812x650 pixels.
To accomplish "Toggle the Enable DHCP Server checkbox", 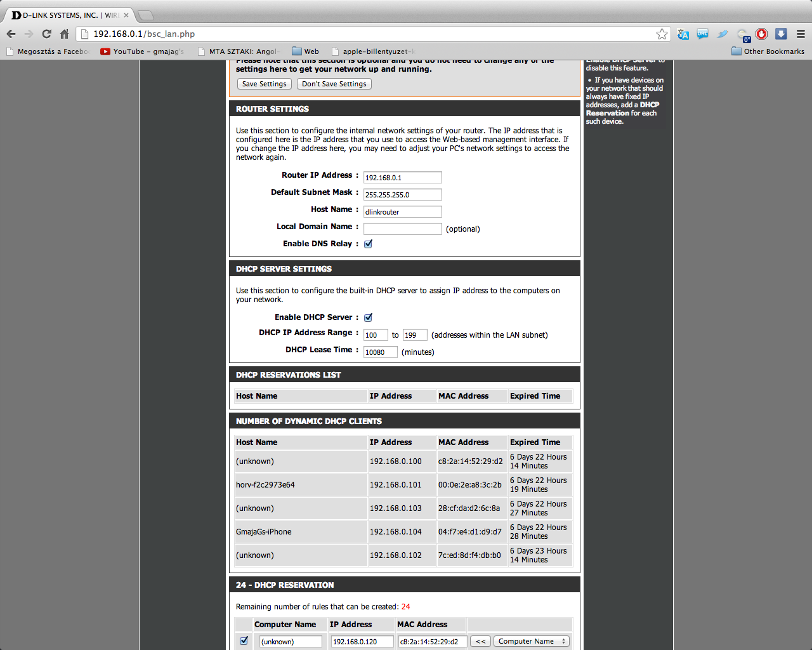I will coord(368,317).
